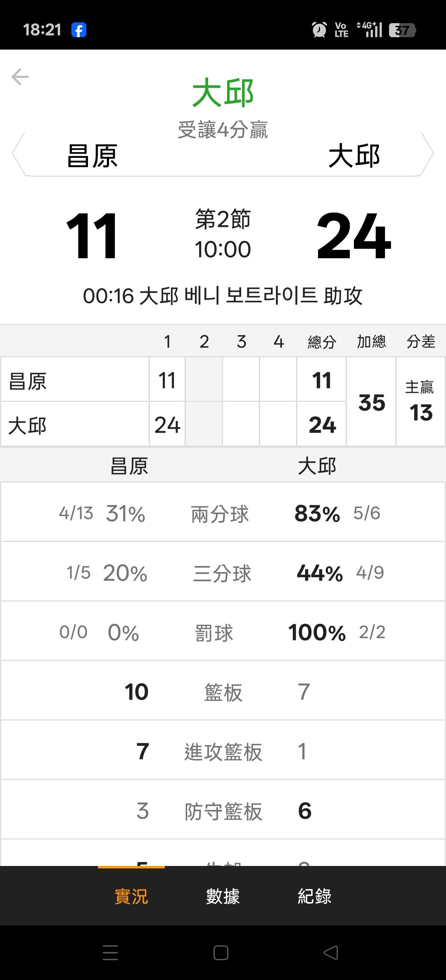This screenshot has height=980, width=446.
Task: Tap the 00:16 play-by-play assist line
Action: (x=223, y=296)
